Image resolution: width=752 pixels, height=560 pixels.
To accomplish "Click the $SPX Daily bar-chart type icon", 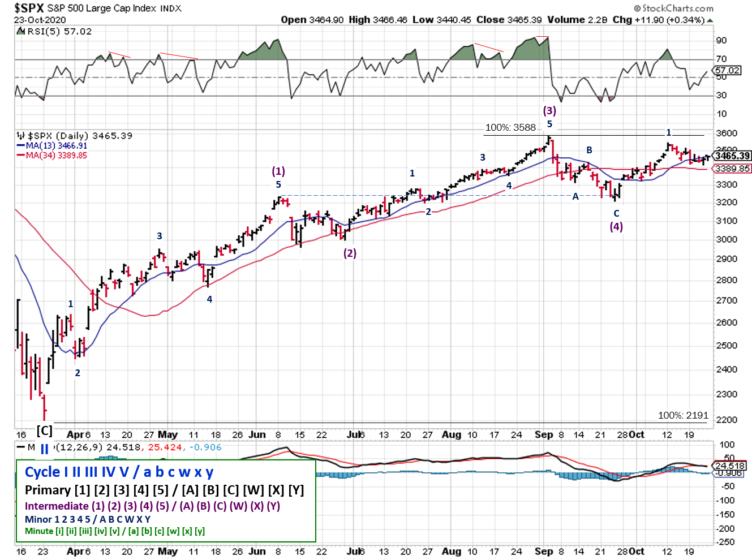I will click(x=21, y=136).
